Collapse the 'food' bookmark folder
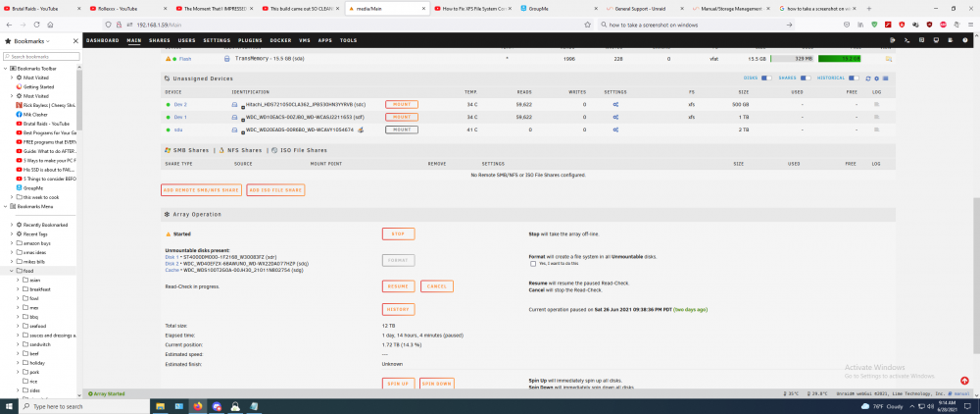 (12, 271)
